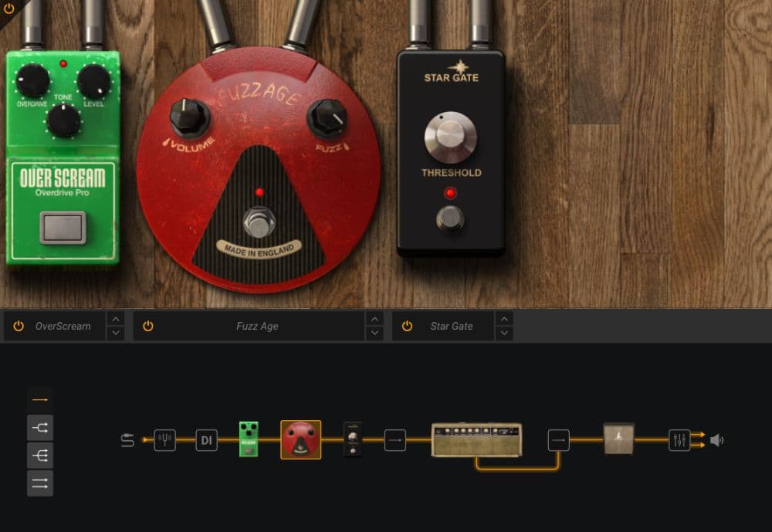
Task: Disable the Star Gate pedal
Action: (406, 326)
